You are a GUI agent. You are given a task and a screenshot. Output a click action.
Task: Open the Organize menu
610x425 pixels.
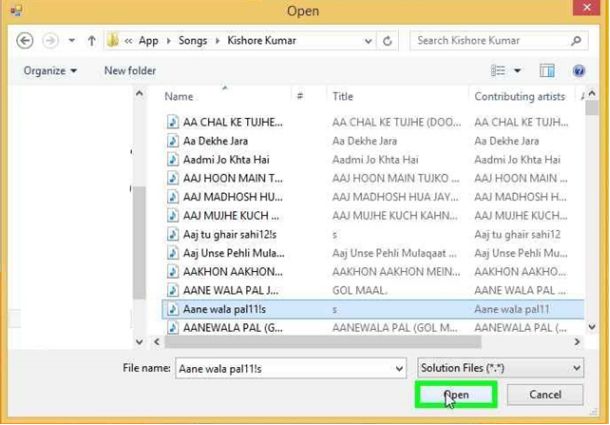[50, 71]
